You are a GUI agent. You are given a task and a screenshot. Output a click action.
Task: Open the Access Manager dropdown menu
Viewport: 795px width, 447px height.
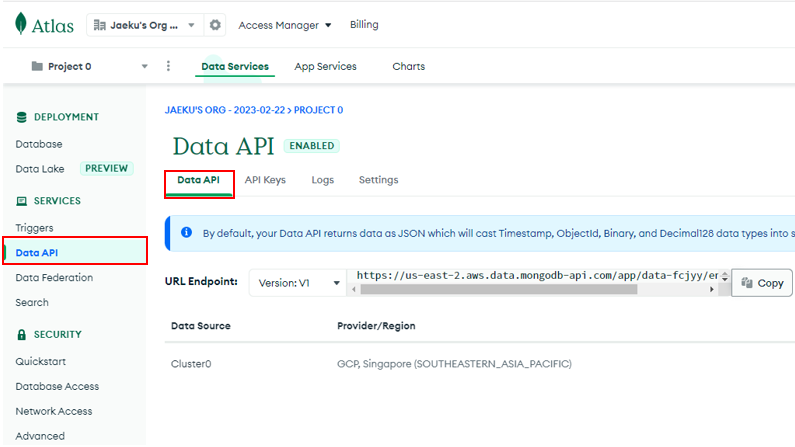click(284, 25)
